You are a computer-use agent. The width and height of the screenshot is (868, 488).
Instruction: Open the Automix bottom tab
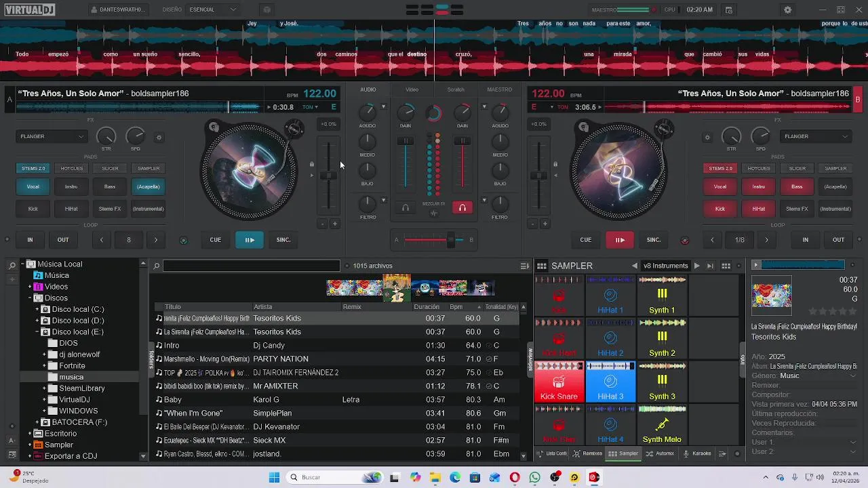coord(660,453)
